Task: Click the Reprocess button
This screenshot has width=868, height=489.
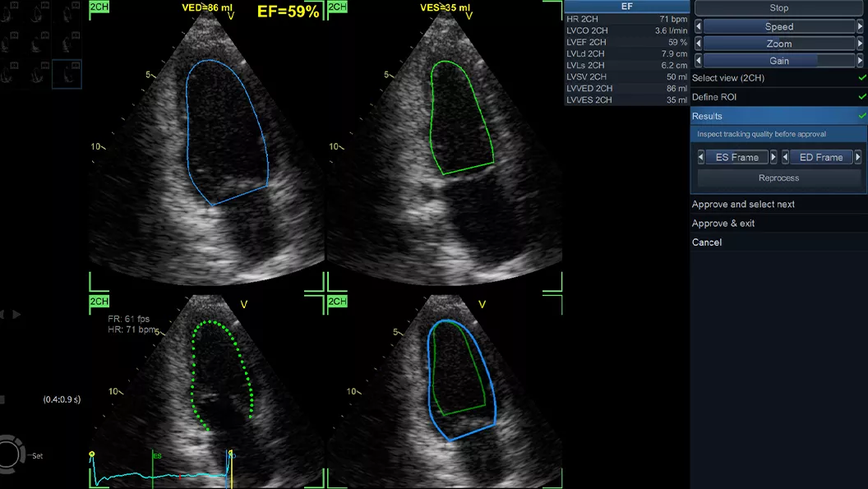Action: [779, 178]
